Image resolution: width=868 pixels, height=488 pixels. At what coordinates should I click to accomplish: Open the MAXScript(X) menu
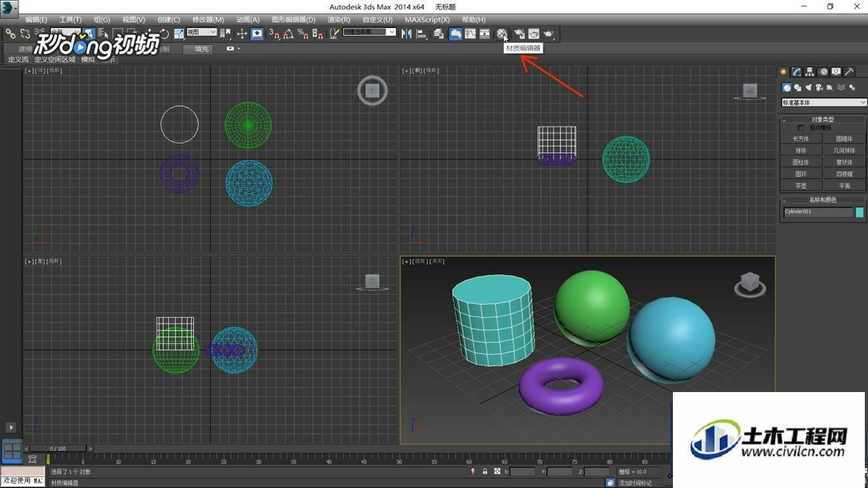pos(427,20)
